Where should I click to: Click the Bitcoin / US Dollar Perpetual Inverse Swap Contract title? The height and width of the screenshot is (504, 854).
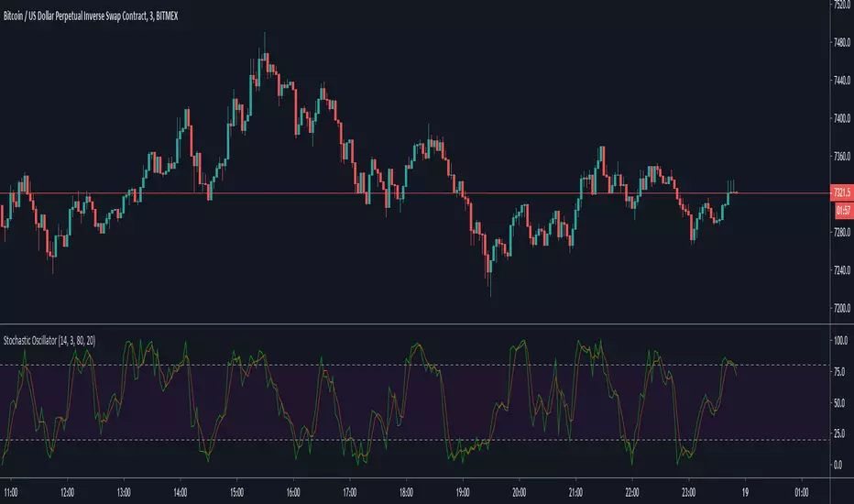click(x=91, y=16)
